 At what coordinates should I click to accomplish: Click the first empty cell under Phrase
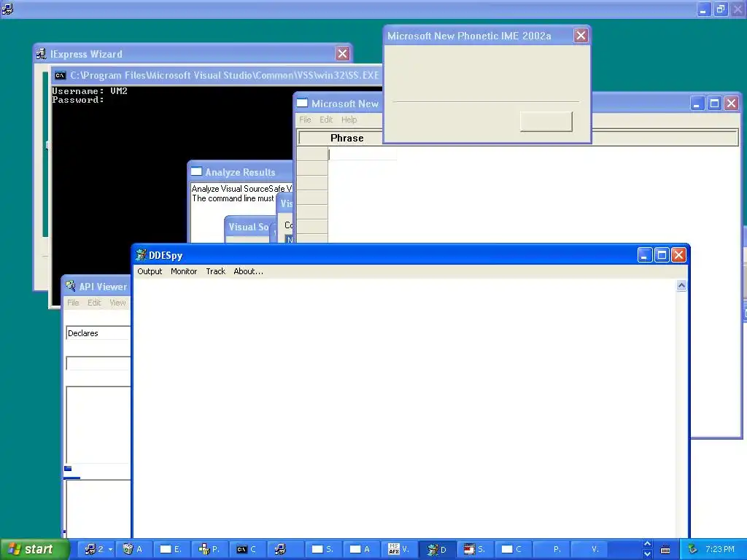point(362,154)
